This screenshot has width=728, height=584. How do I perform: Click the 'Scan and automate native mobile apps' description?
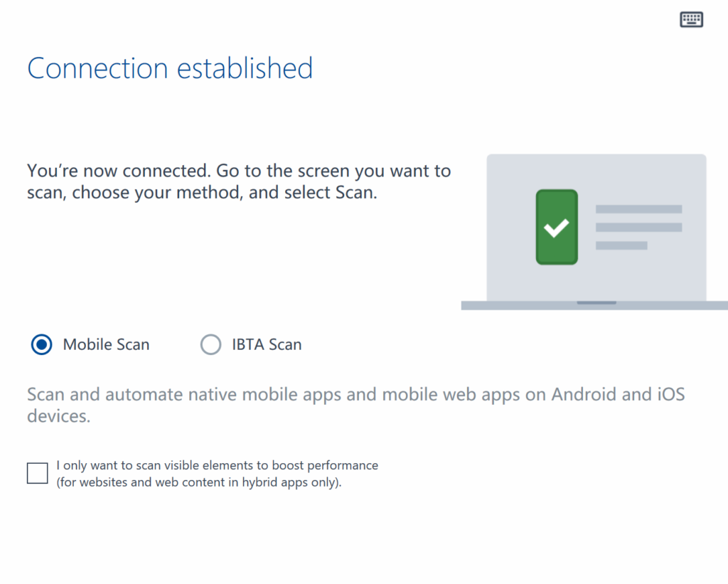(x=356, y=405)
